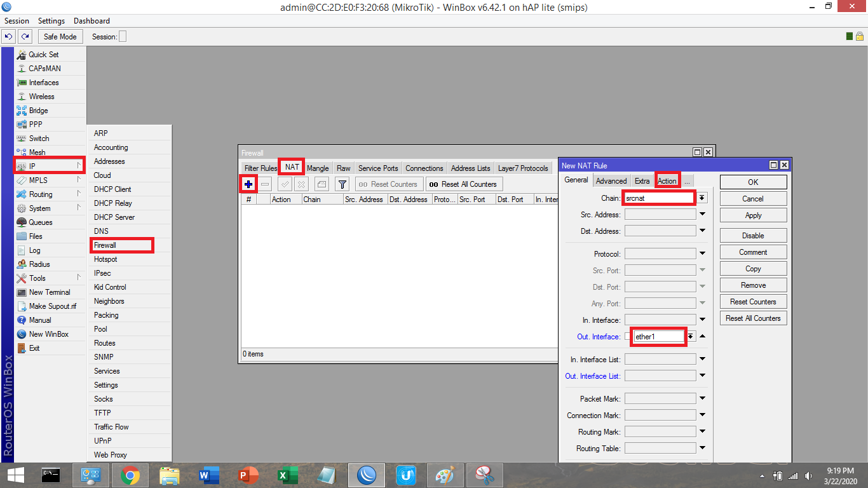The width and height of the screenshot is (868, 488).
Task: Open Queues from the sidebar
Action: pos(41,222)
